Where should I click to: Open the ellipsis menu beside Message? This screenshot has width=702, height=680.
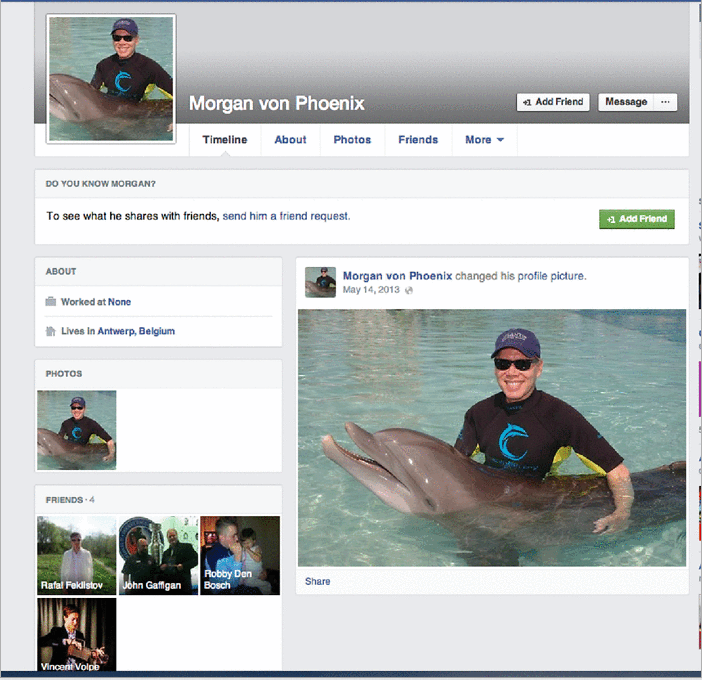[x=665, y=102]
